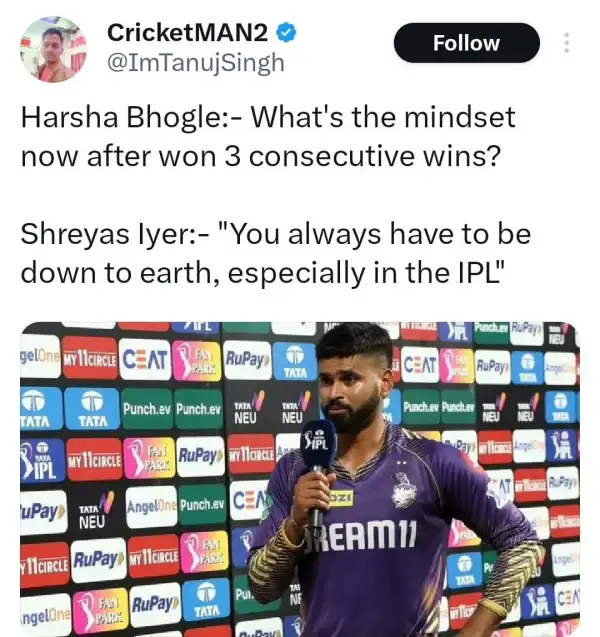This screenshot has height=637, width=600.
Task: Click the RuPay tile beside the player's head
Action: (x=247, y=360)
